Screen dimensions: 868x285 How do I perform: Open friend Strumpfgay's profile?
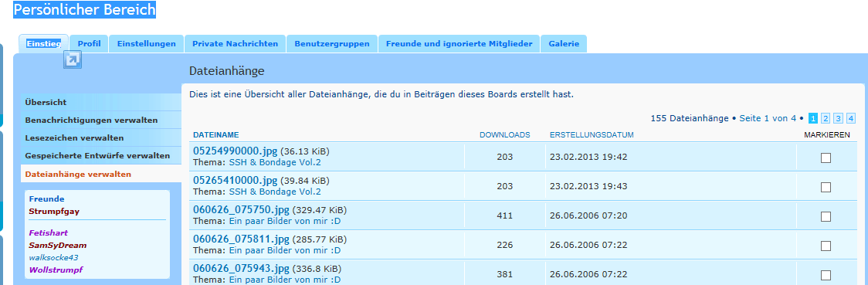point(54,211)
